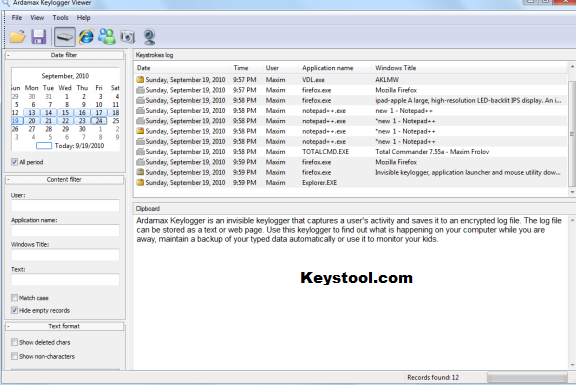The image size is (576, 385).
Task: Click the log icon on the ipad-apple firefox row
Action: tap(140, 100)
